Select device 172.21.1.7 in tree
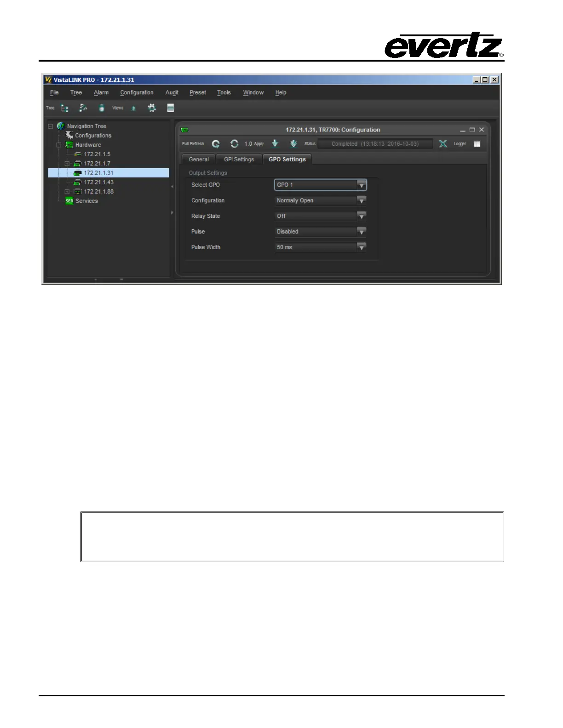This screenshot has height=728, width=563. pos(97,164)
